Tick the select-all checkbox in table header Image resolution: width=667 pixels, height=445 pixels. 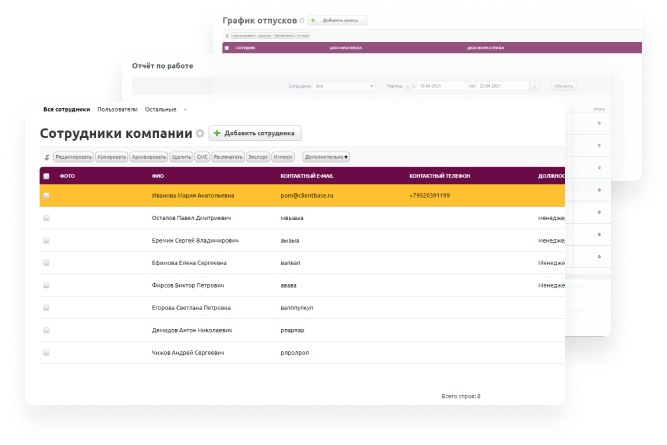[46, 175]
